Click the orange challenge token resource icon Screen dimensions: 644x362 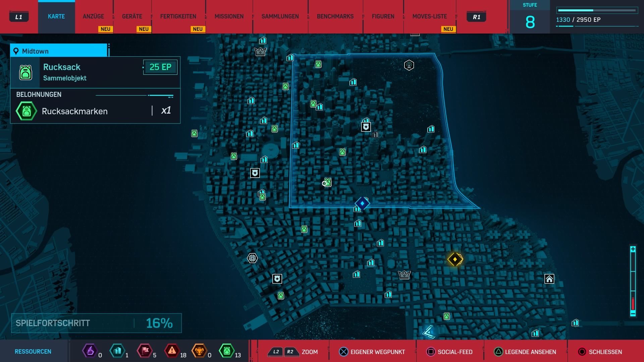pos(199,351)
